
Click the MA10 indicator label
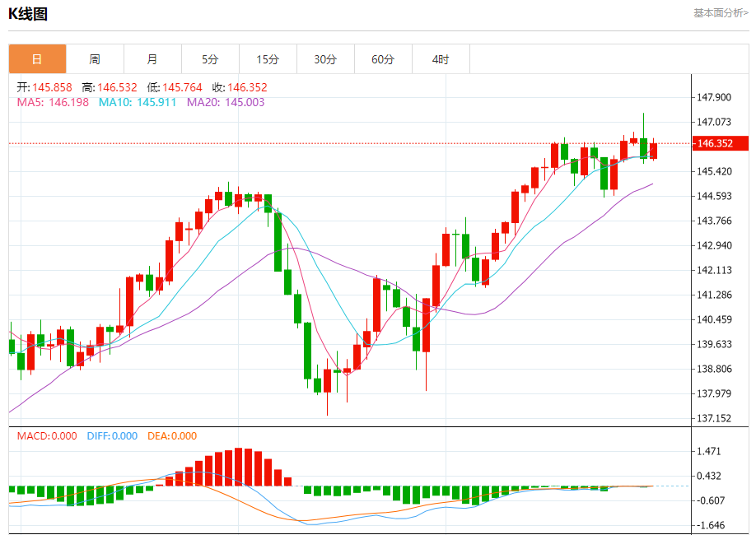coord(138,102)
